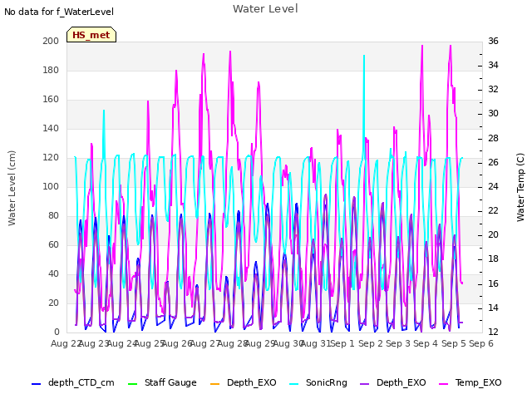Click the magenta Temp_EXO legend swatch
The height and width of the screenshot is (399, 532).
(443, 384)
